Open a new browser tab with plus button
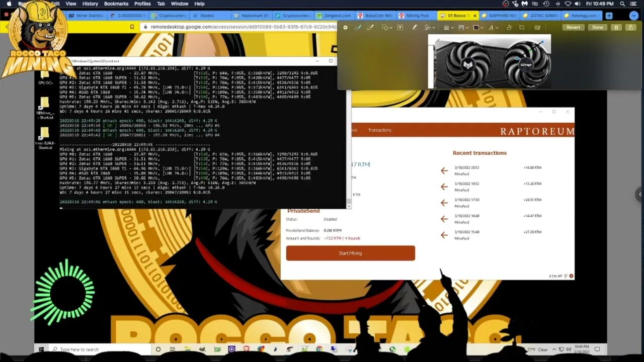This screenshot has height=362, width=644. pos(609,16)
